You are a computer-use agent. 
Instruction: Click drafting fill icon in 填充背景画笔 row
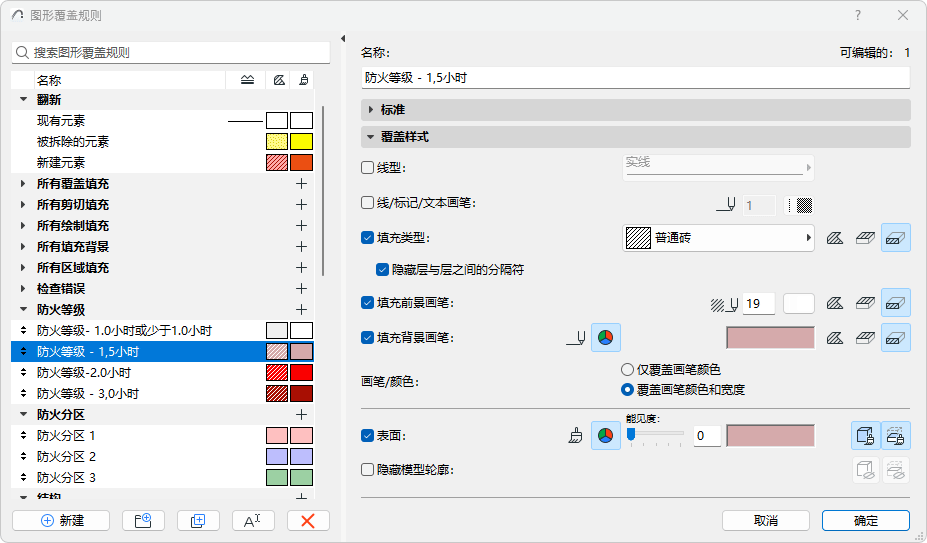coord(835,338)
